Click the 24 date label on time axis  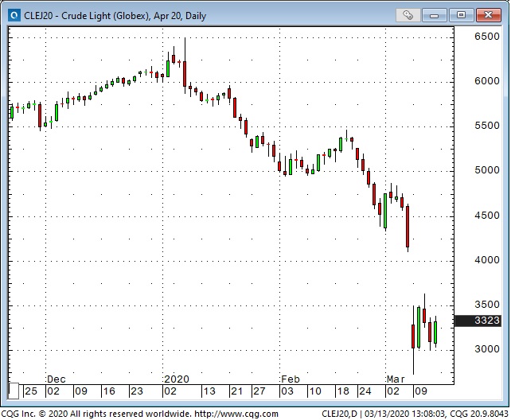[x=365, y=391]
